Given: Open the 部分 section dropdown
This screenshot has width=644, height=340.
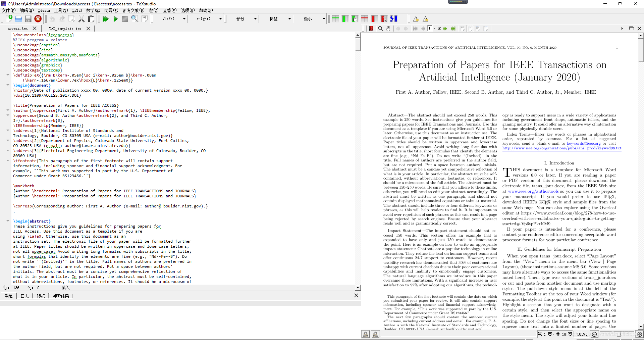Looking at the screenshot, I should click(255, 19).
